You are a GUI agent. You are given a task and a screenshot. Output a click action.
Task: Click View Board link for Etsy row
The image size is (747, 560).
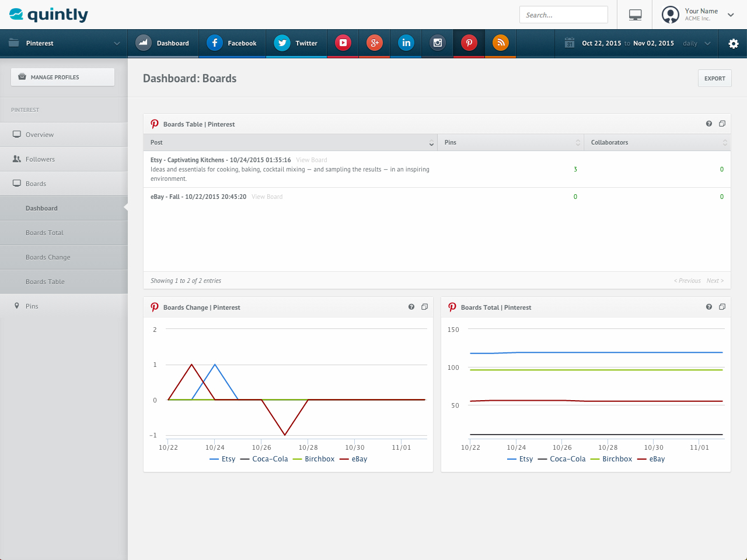tap(312, 160)
